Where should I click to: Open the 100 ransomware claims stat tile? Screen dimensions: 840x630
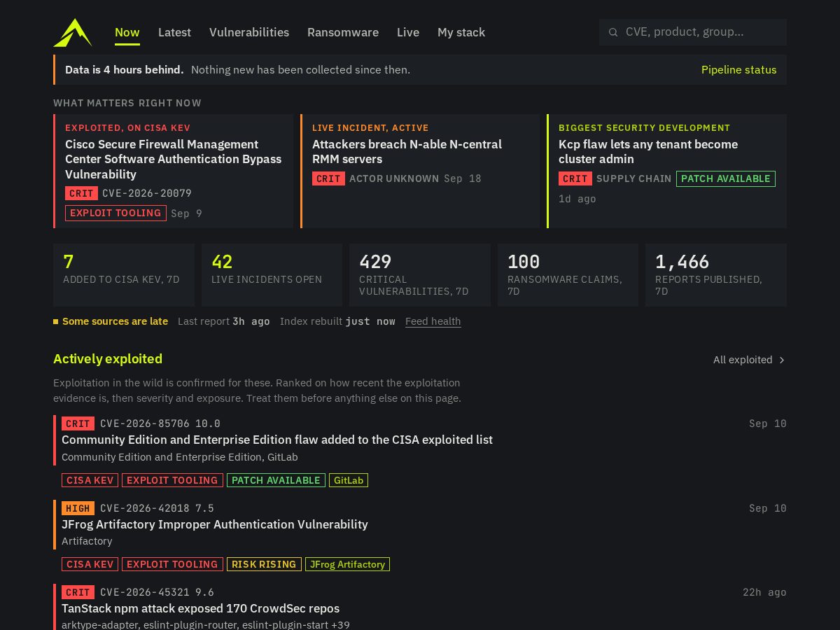[x=568, y=275]
